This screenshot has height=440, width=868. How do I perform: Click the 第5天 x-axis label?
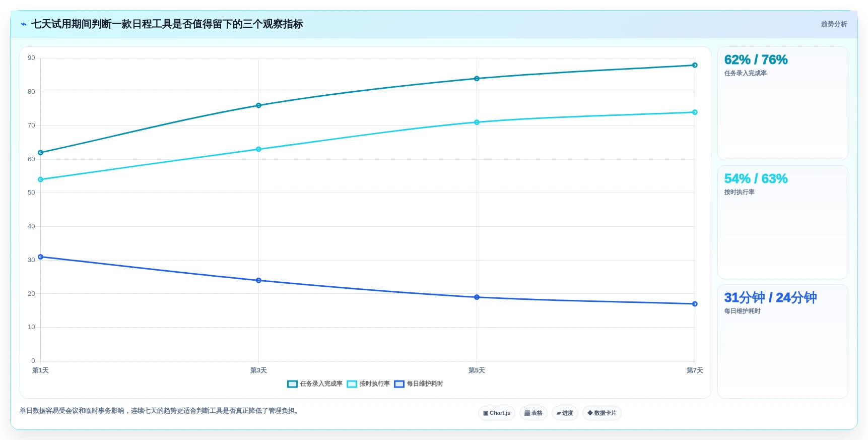point(477,370)
